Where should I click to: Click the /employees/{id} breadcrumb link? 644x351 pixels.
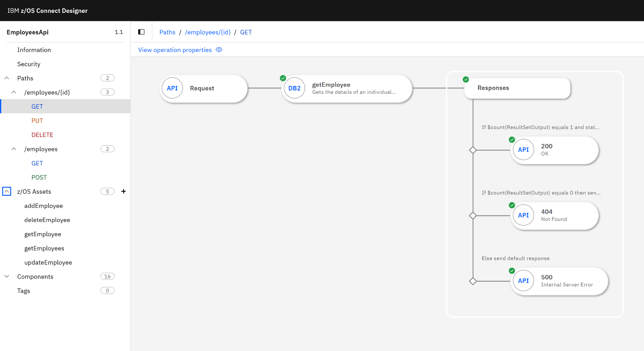(x=208, y=32)
